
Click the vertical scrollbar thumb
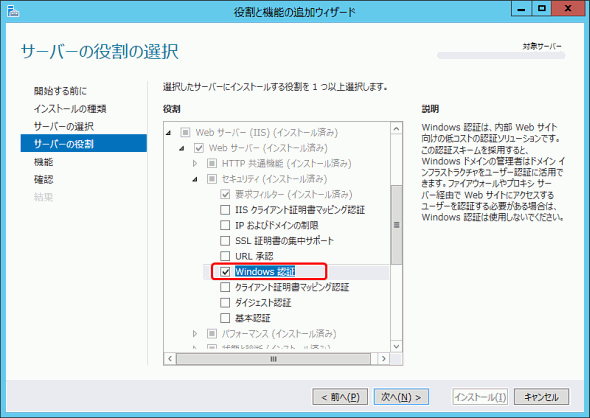pyautogui.click(x=396, y=225)
